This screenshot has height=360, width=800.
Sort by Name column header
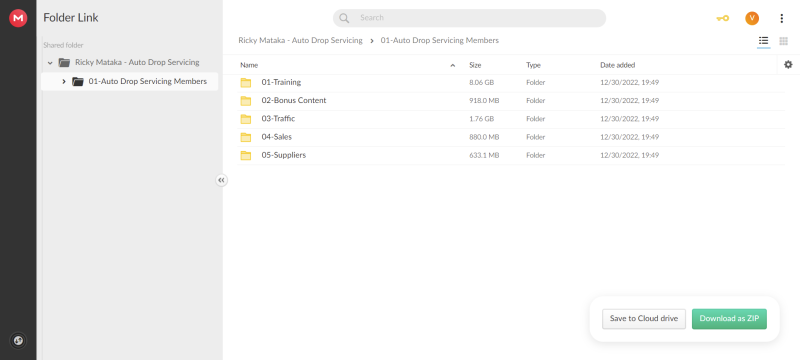249,65
